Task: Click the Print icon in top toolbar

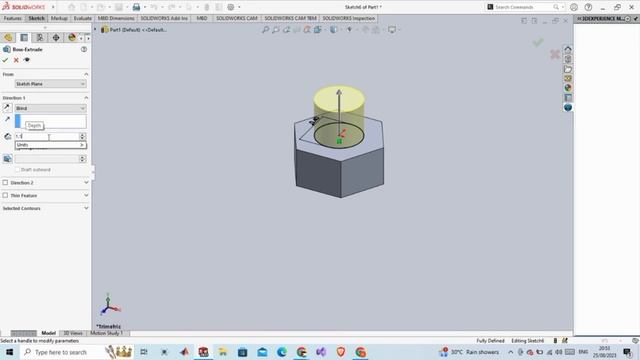Action: pyautogui.click(x=136, y=7)
